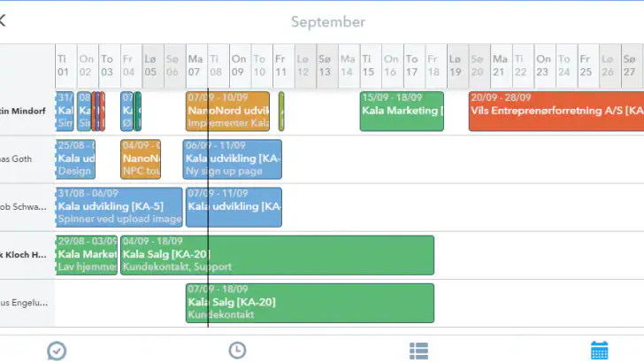Select the Kala Marketing Lav hjemmeside task 29/08
The height and width of the screenshot is (363, 644).
87,255
